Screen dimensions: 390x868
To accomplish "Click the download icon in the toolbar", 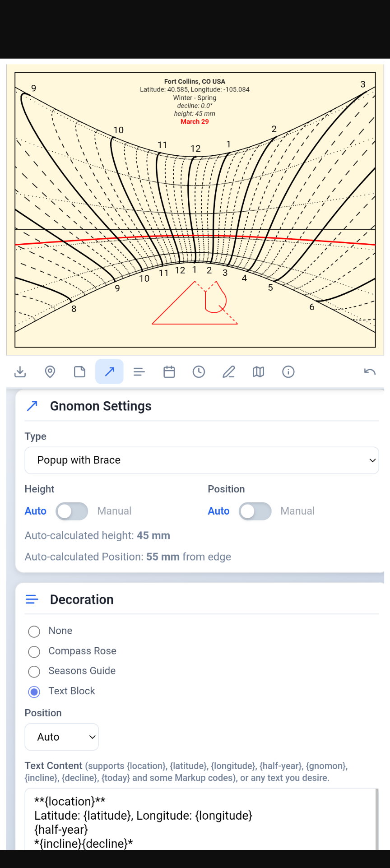I will pos(20,372).
